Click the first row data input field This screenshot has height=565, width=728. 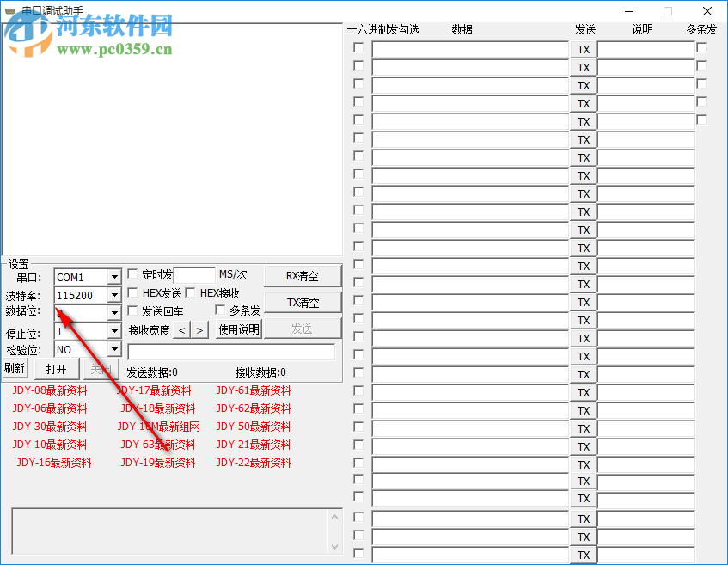pyautogui.click(x=470, y=49)
